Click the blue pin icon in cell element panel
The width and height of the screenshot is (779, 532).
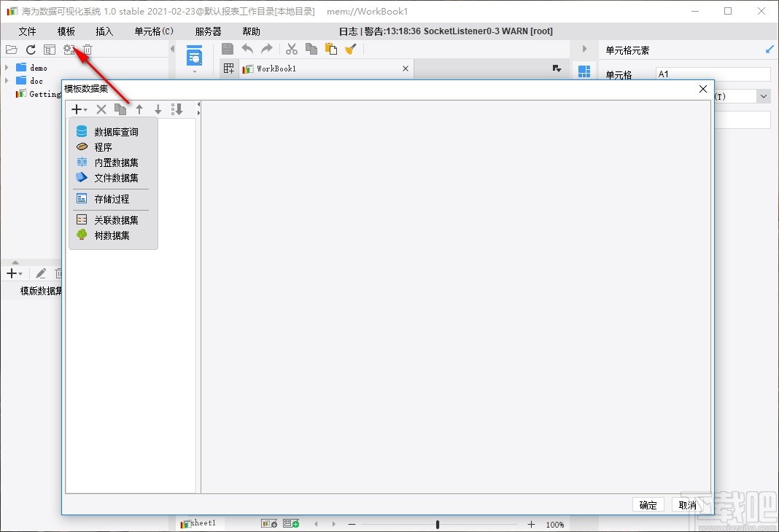pyautogui.click(x=770, y=49)
